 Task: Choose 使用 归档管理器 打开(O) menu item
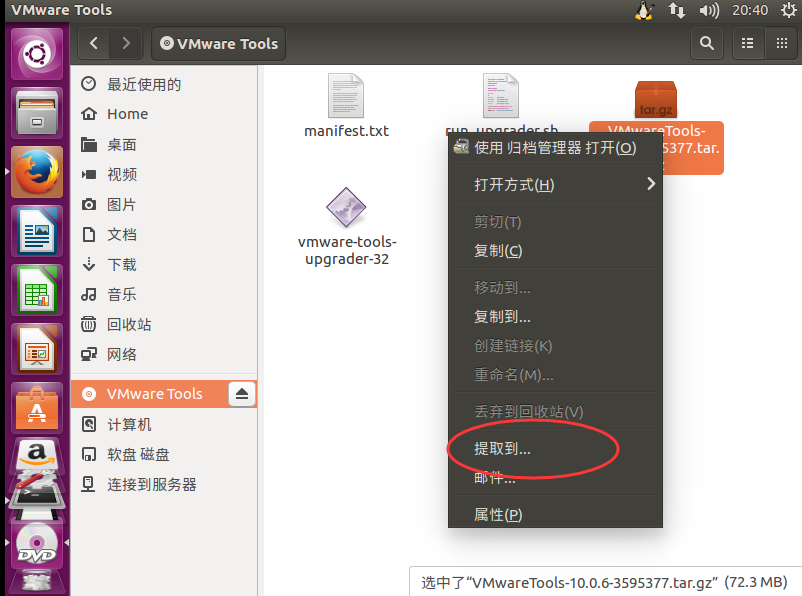[555, 148]
